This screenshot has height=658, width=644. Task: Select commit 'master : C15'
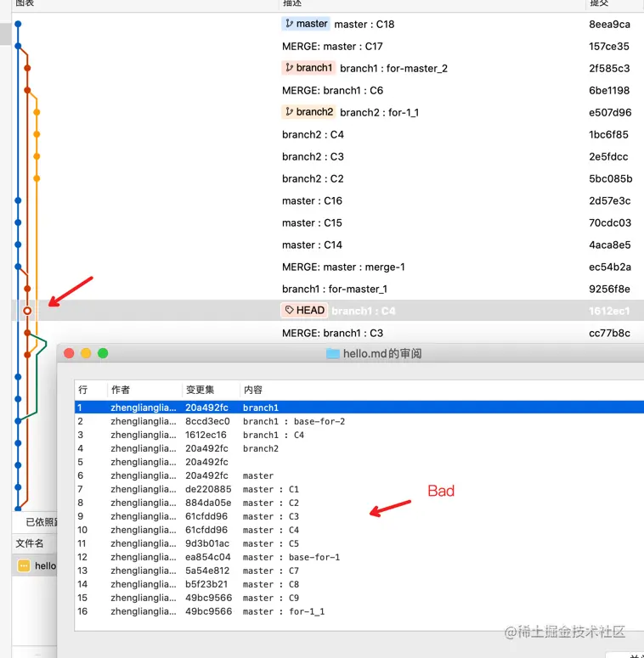(312, 222)
